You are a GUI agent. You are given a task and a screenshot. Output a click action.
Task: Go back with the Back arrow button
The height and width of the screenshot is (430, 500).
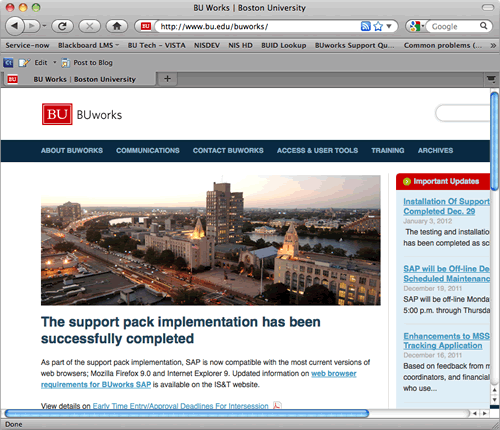pos(14,26)
